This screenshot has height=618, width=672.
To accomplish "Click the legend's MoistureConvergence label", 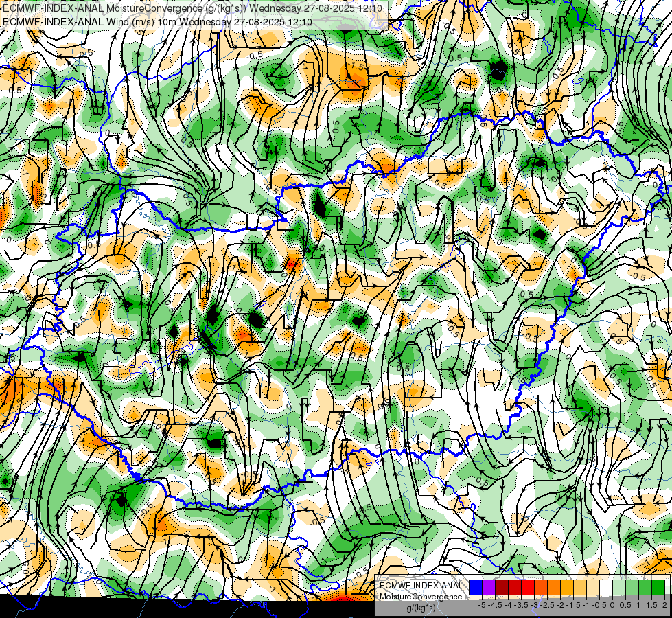I will point(421,597).
